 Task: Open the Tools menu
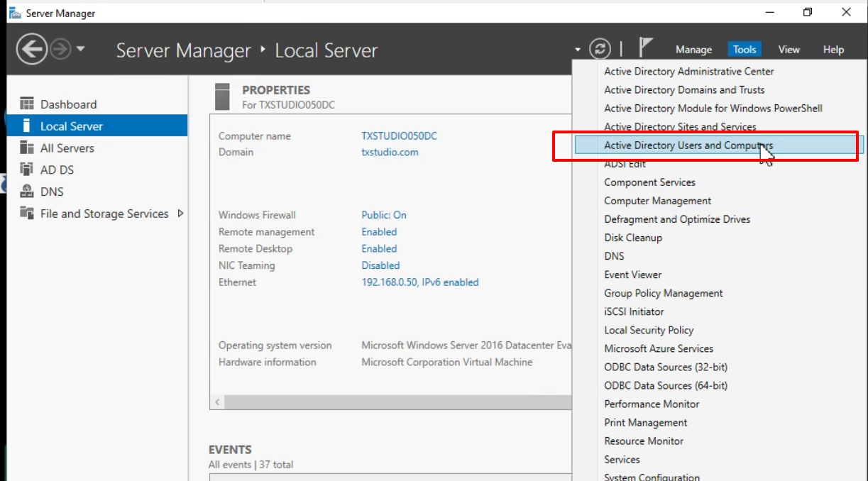[745, 50]
